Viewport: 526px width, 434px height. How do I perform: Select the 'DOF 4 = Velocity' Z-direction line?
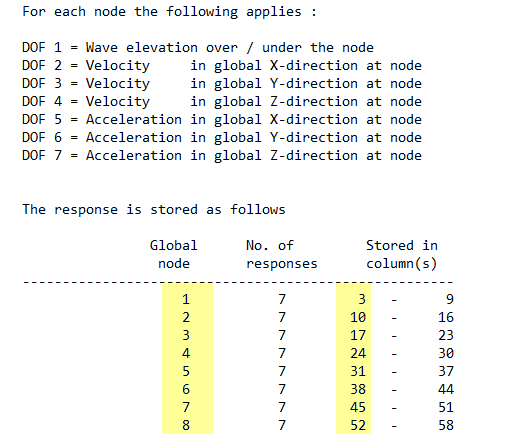222,102
